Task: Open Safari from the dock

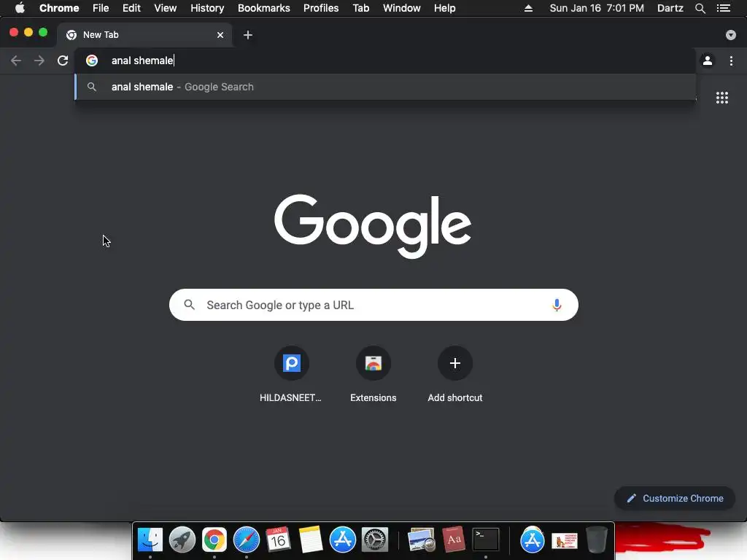Action: pyautogui.click(x=247, y=540)
